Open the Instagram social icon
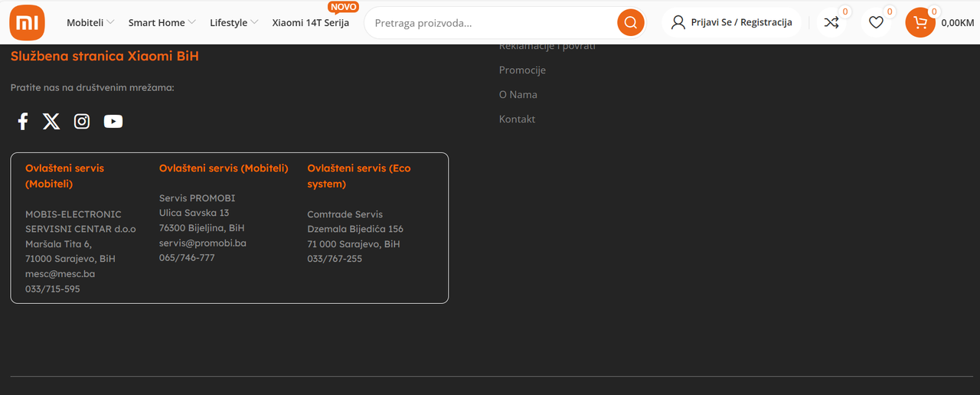The height and width of the screenshot is (395, 980). (x=82, y=121)
